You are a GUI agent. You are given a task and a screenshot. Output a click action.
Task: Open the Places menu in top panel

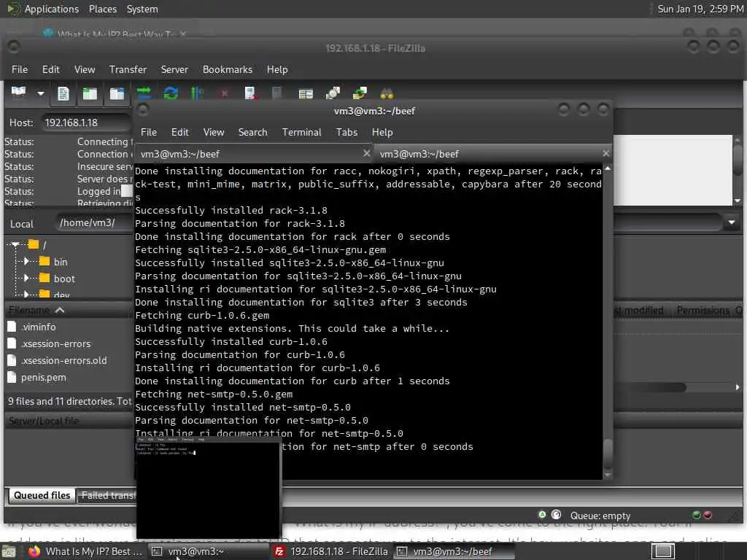point(102,9)
